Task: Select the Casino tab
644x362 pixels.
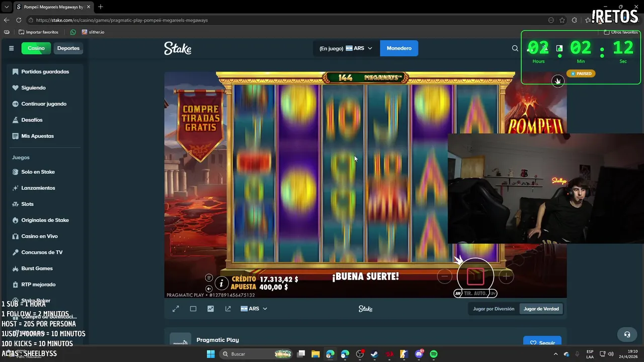Action: 36,48
